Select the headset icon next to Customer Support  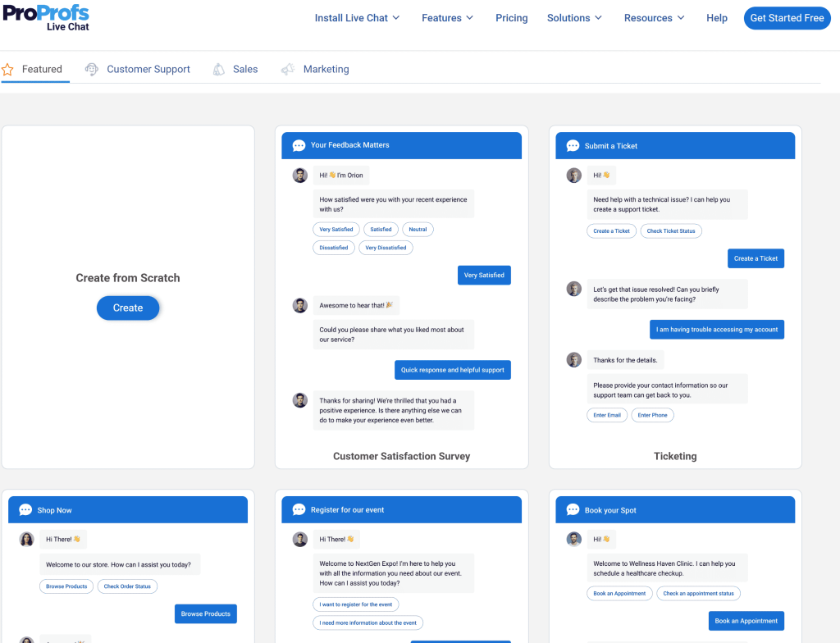point(92,70)
